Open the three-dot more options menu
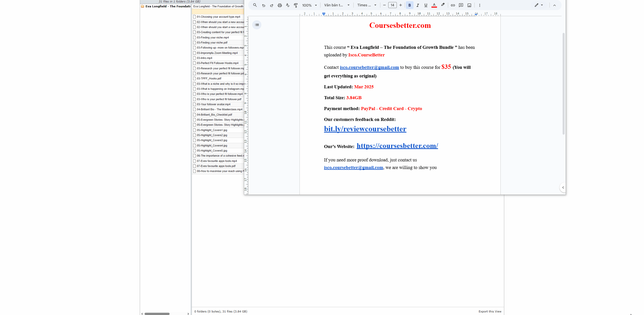This screenshot has height=315, width=644. click(x=479, y=5)
